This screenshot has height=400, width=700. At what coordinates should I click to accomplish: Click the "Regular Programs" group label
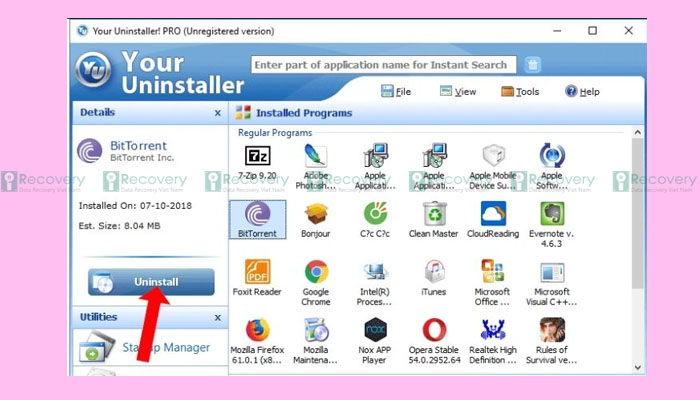[x=275, y=133]
